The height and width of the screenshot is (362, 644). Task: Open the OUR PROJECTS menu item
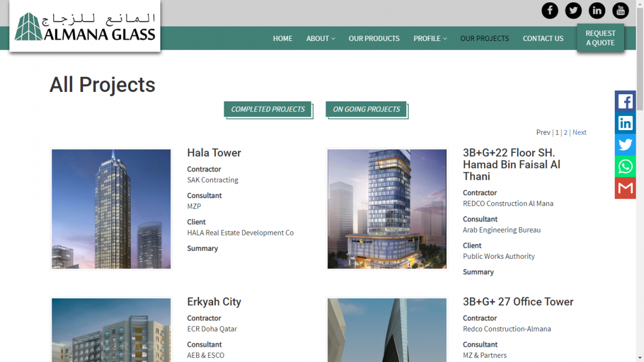[x=485, y=38]
